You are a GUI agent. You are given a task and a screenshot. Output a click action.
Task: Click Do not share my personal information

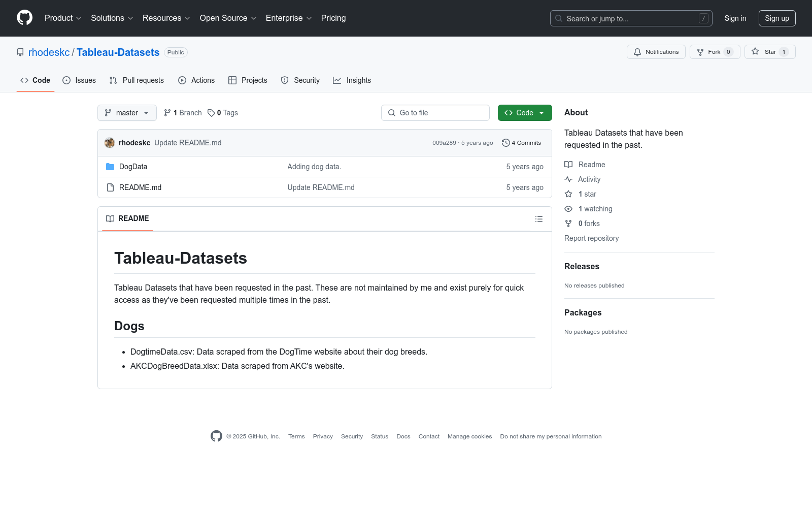[x=551, y=436]
